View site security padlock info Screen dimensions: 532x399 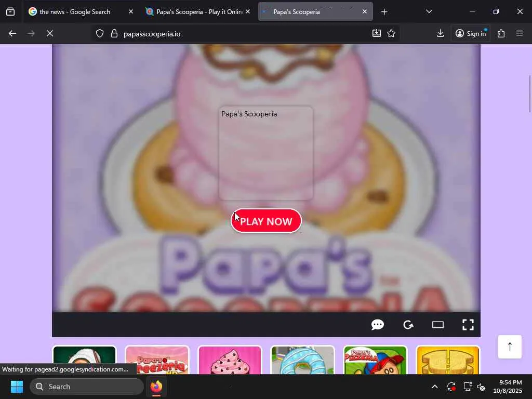[x=114, y=34]
